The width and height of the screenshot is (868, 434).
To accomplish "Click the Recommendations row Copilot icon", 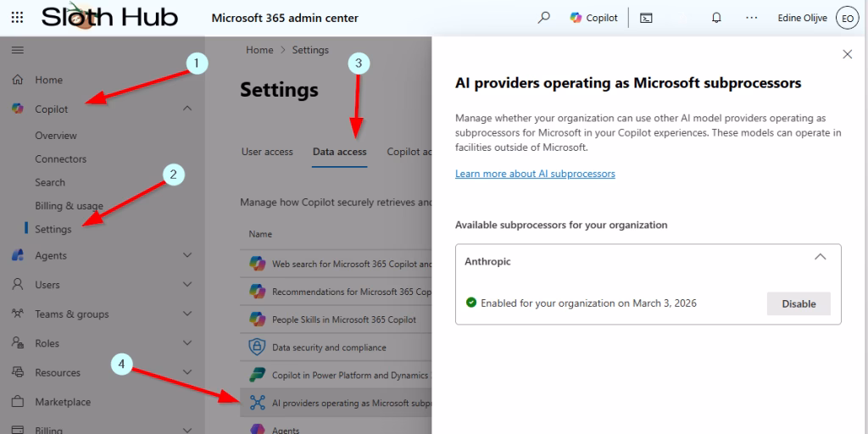I will point(258,292).
